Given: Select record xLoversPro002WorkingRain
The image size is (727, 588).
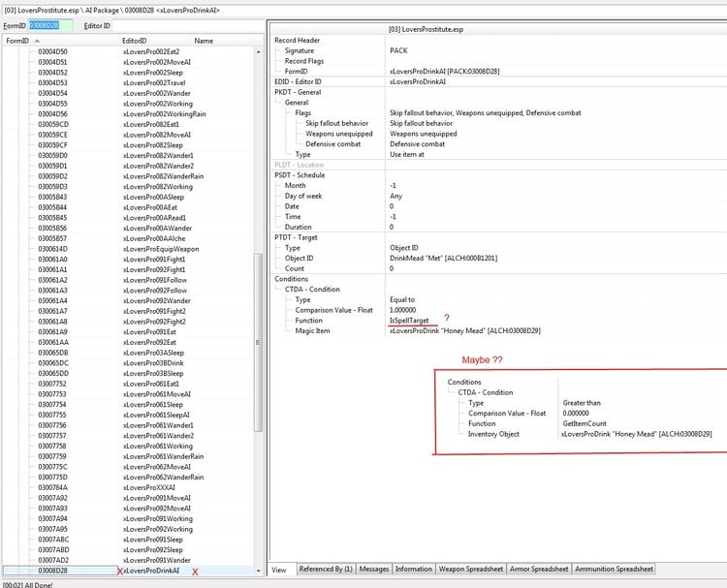Looking at the screenshot, I should [x=164, y=114].
